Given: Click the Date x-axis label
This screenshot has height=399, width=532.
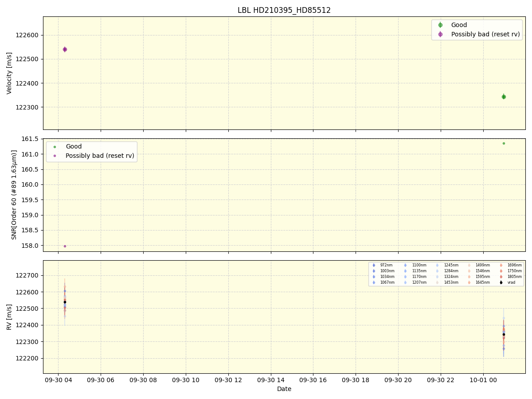Looking at the screenshot, I should [x=284, y=389].
